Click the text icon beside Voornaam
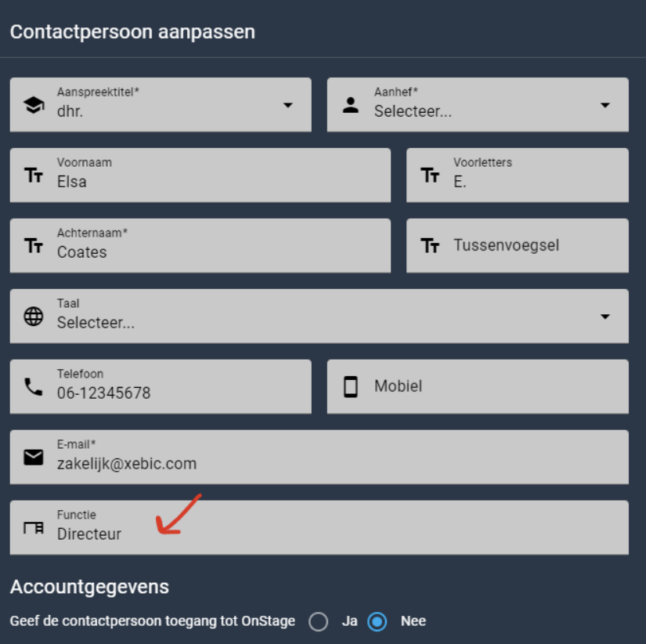Screen dimensions: 646x644 coord(34,175)
